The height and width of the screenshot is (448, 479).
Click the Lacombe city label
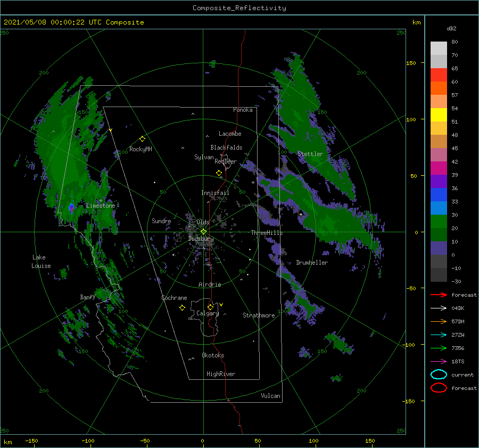click(230, 134)
